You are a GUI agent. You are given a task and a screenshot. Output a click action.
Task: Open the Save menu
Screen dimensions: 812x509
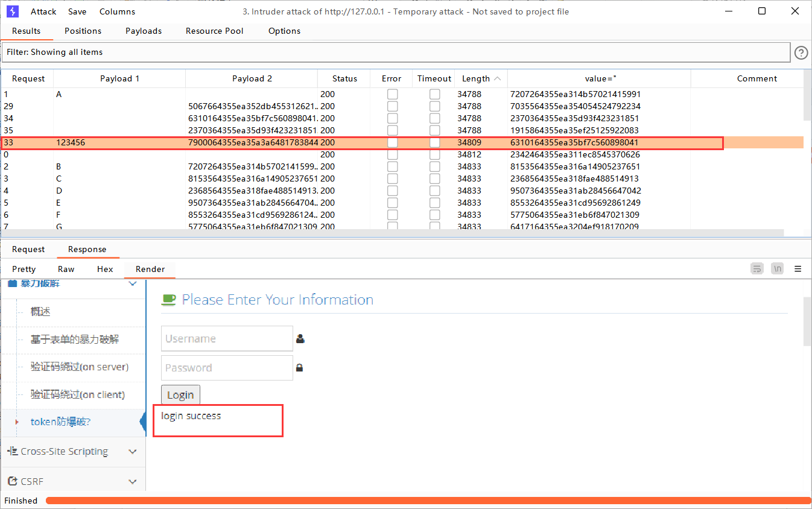[77, 11]
